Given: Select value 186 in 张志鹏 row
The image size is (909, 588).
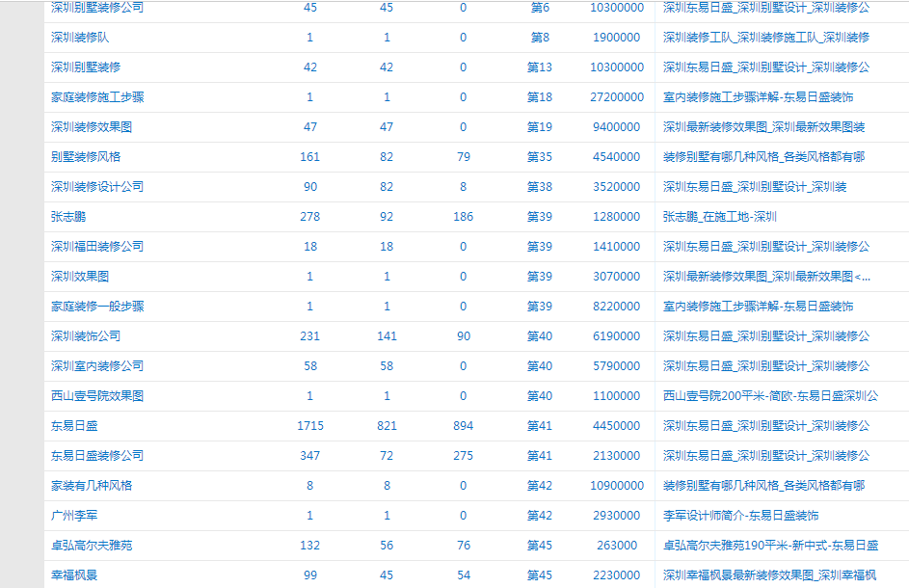Looking at the screenshot, I should (x=464, y=217).
